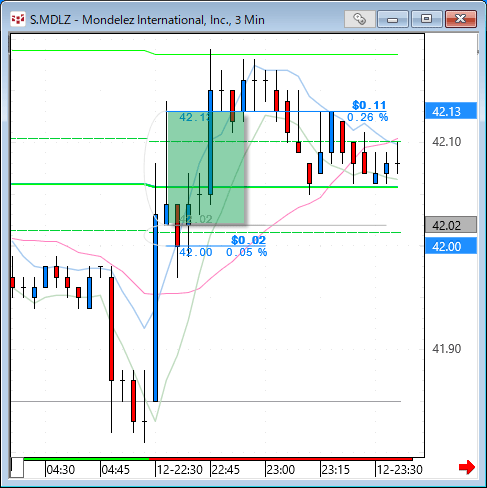Viewport: 487px width, 488px height.
Task: Click the $0.02 risk annotation
Action: [248, 240]
